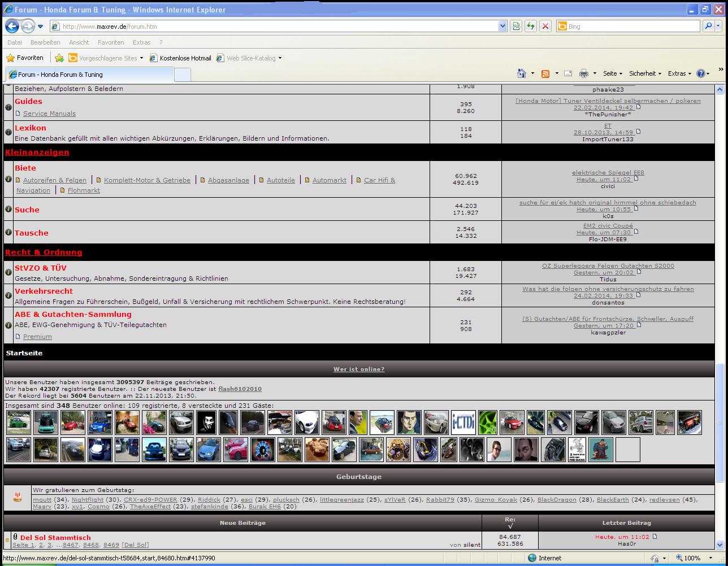The image size is (728, 566).
Task: Click the Add to Favorites star icon
Action: click(x=59, y=58)
